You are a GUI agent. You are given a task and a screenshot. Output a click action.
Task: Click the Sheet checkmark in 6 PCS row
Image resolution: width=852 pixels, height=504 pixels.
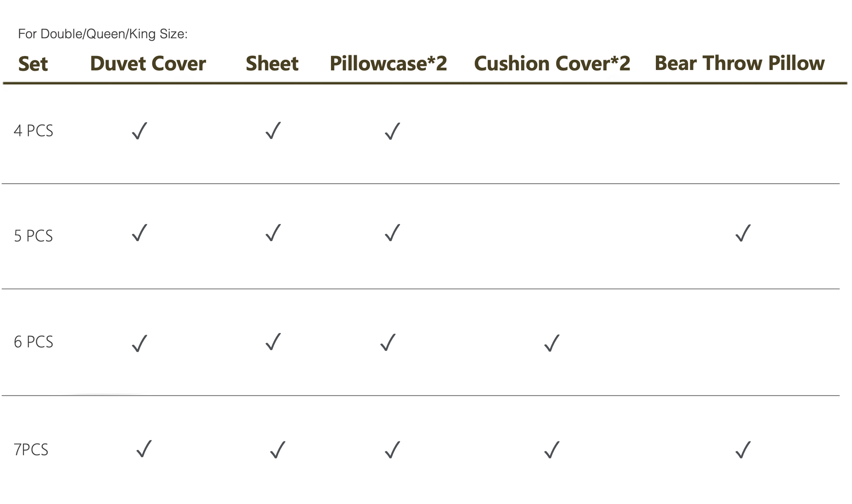[x=273, y=342]
